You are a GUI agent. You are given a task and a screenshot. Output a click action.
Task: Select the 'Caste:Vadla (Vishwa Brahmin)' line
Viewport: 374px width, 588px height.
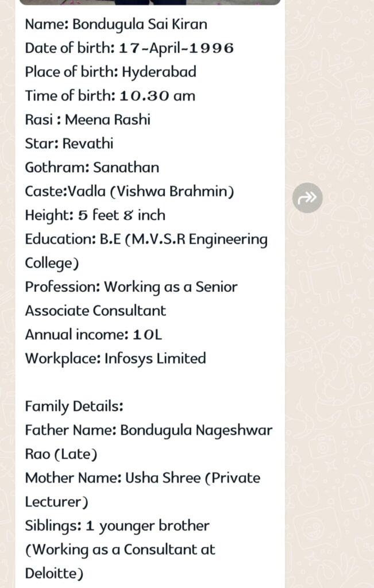(x=129, y=191)
